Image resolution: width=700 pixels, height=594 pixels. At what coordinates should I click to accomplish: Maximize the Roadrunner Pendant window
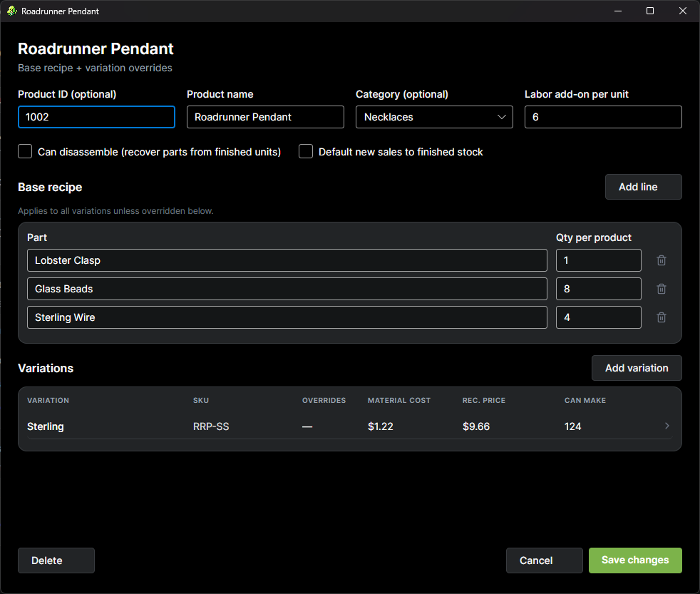pos(650,11)
